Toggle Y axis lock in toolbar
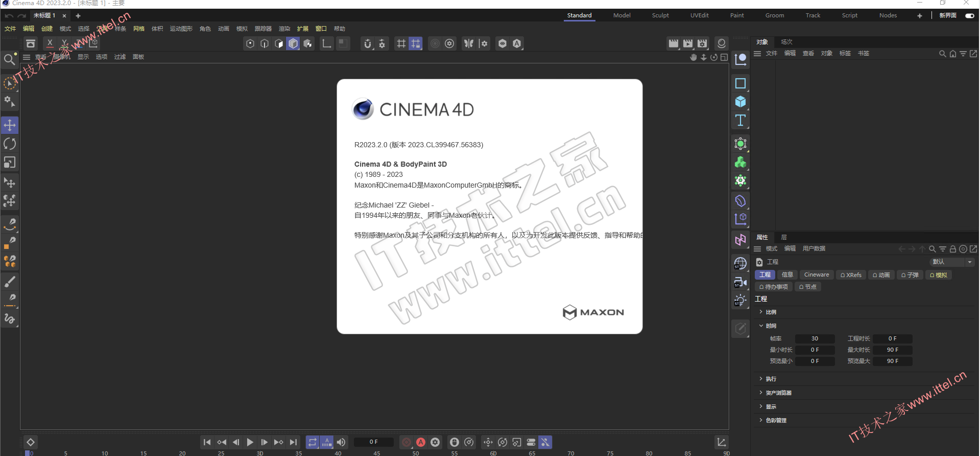 64,43
